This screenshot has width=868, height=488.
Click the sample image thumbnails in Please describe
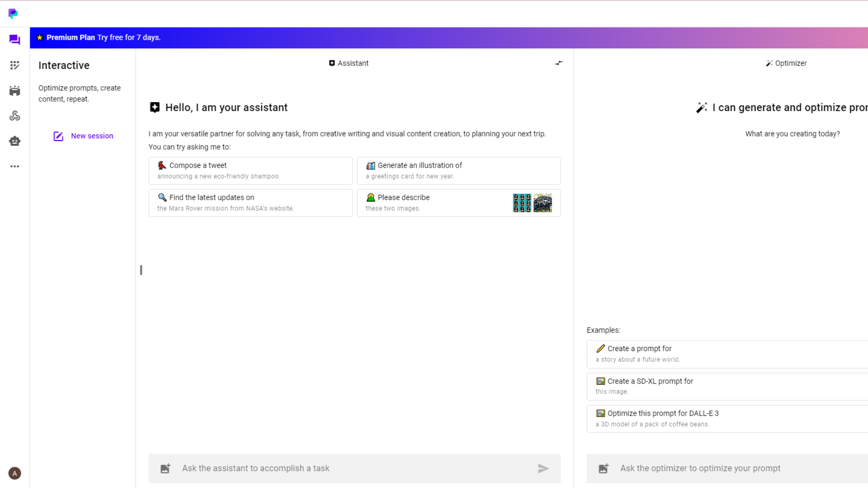pyautogui.click(x=532, y=203)
